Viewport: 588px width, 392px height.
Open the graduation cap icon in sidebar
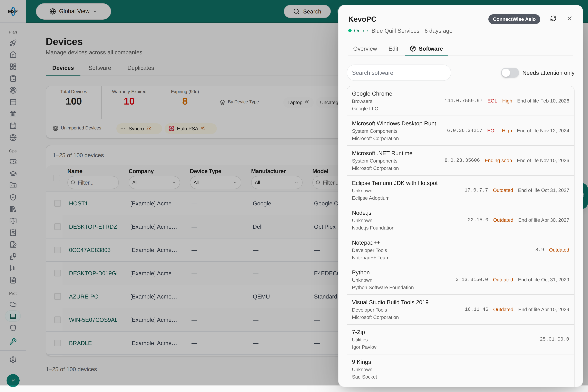tap(13, 174)
